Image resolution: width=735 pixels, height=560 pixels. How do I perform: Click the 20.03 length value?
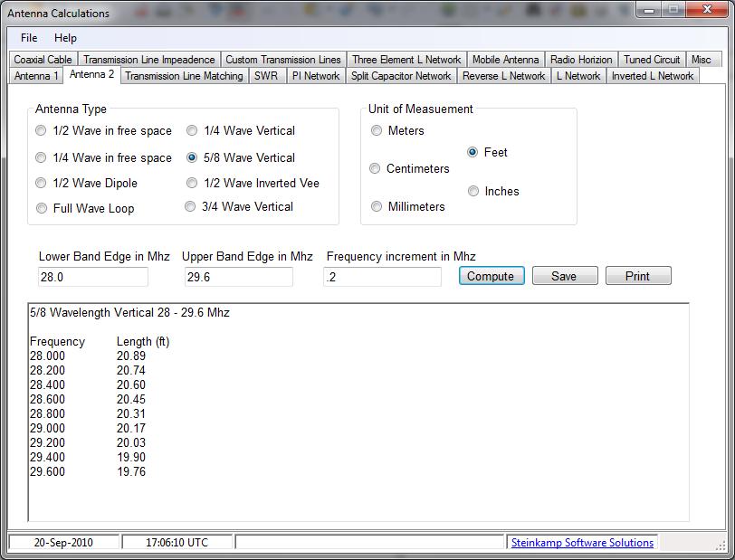[131, 443]
